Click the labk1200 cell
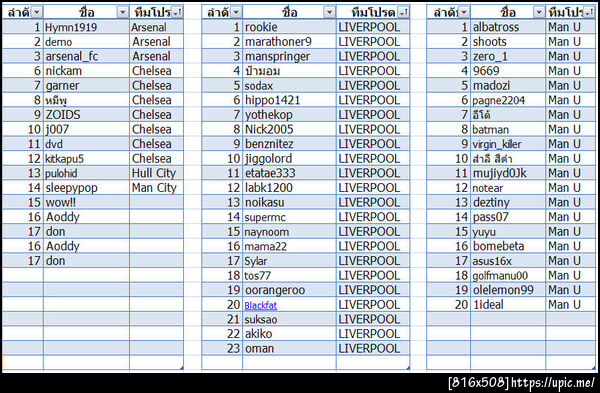The width and height of the screenshot is (600, 393). tap(289, 188)
